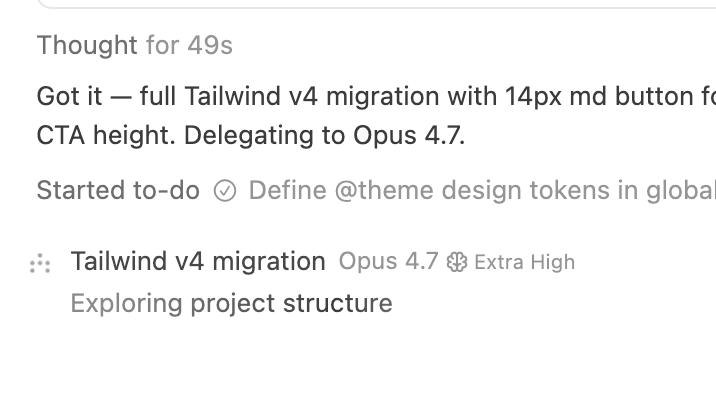Select the 'Extra High' effort label
This screenshot has height=420, width=716.
(x=525, y=262)
